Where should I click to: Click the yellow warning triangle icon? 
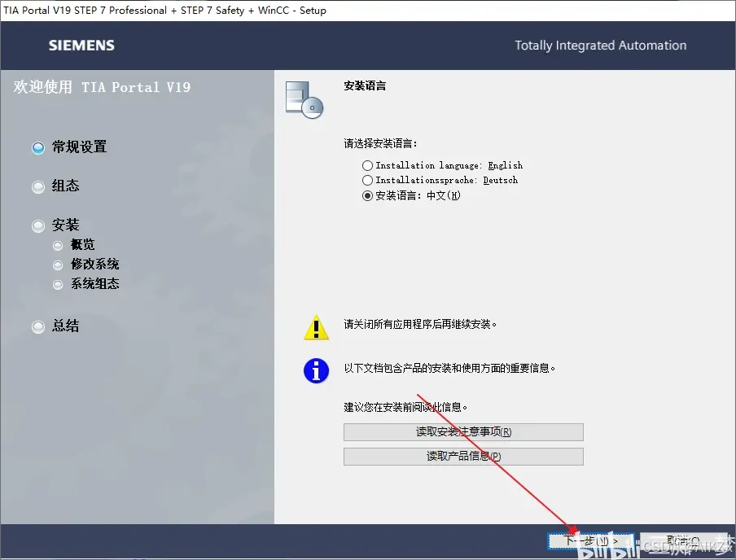click(317, 327)
